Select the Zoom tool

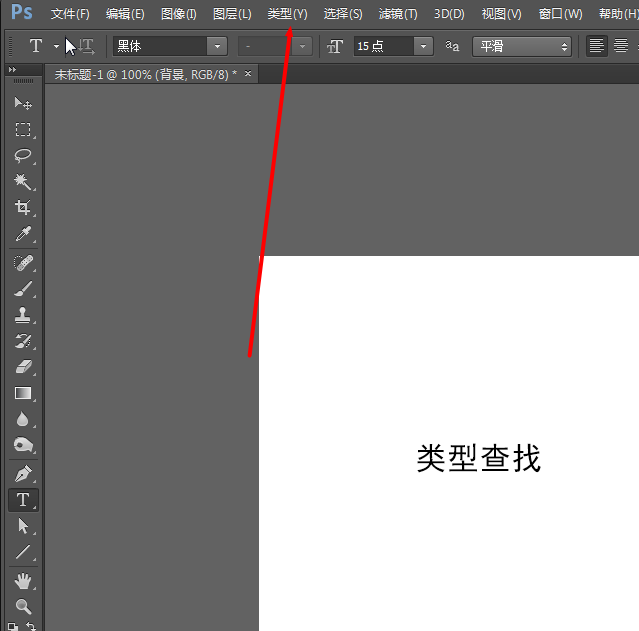[23, 607]
